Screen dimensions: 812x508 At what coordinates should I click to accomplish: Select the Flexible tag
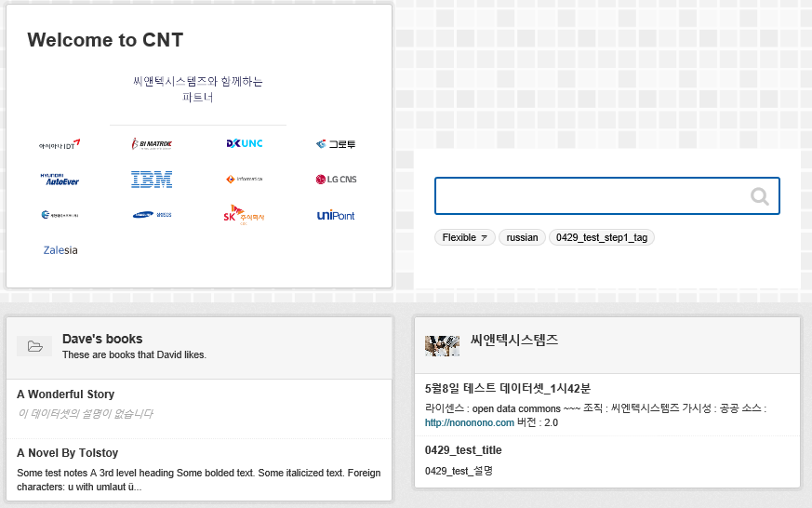click(x=464, y=237)
